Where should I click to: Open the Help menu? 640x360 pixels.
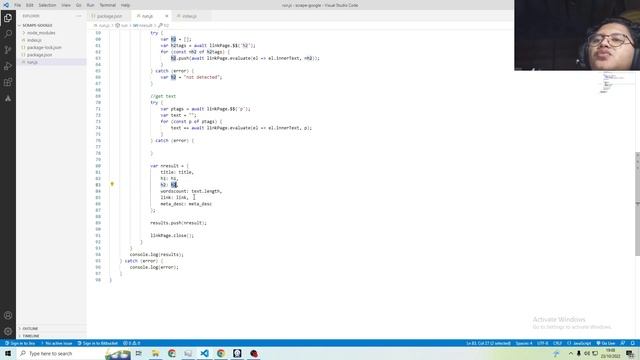(x=125, y=5)
